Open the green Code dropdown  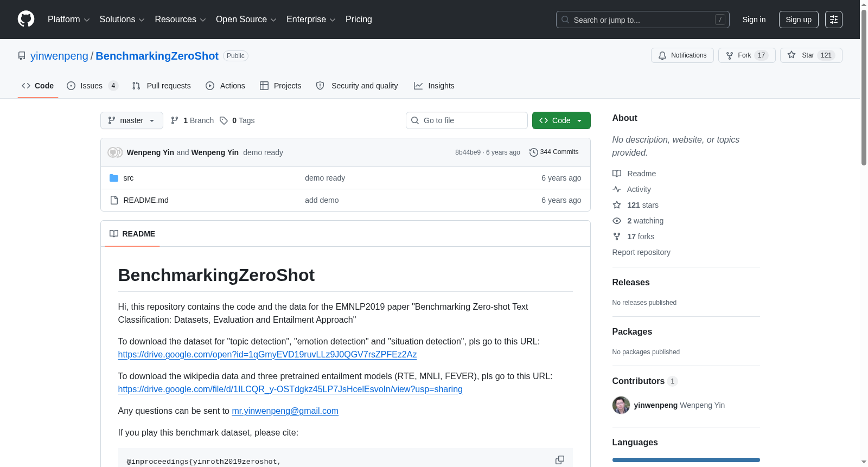(561, 120)
